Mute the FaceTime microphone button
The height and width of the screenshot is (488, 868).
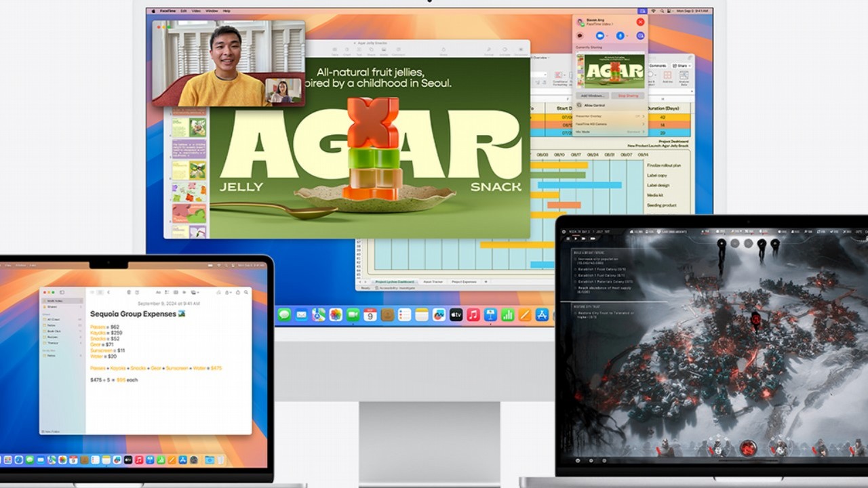pyautogui.click(x=620, y=35)
